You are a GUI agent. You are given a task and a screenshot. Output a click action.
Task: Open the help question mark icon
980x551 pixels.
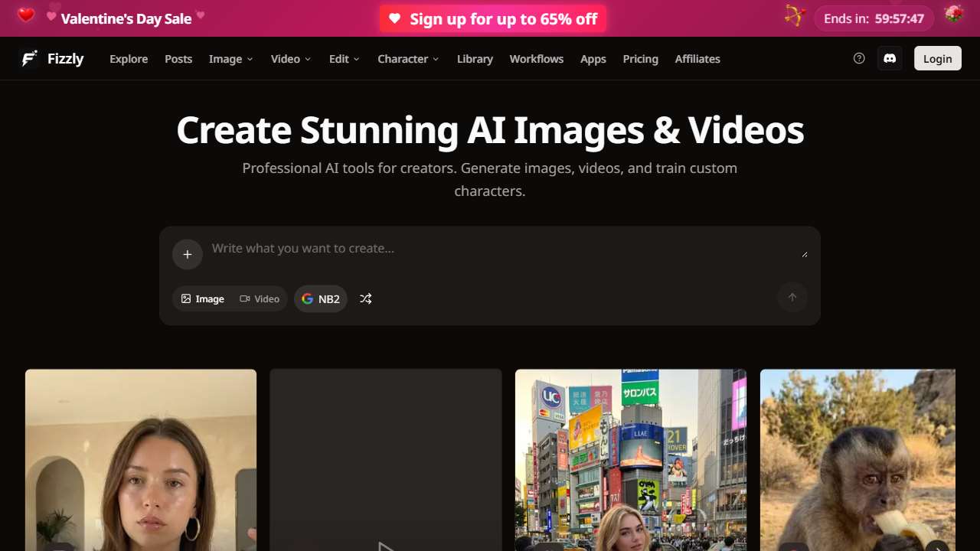click(859, 59)
